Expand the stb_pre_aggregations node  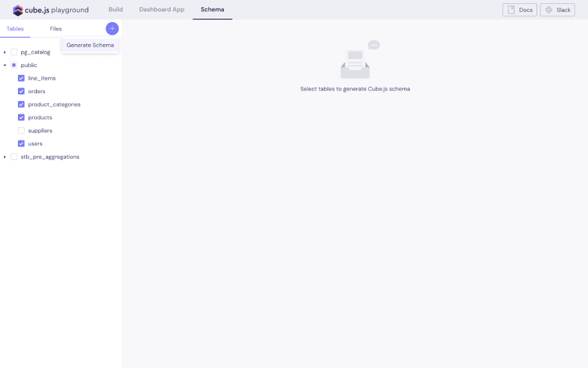click(5, 157)
